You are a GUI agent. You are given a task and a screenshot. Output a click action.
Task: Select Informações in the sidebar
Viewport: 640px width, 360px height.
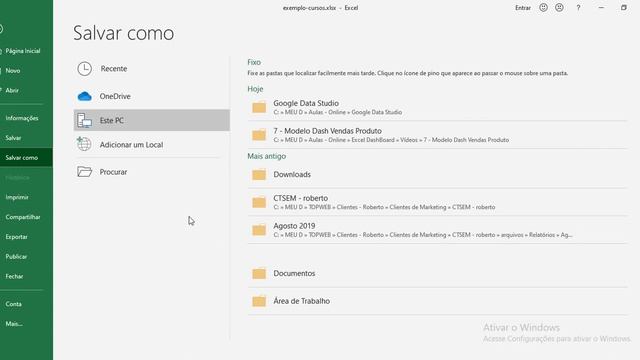pos(22,118)
